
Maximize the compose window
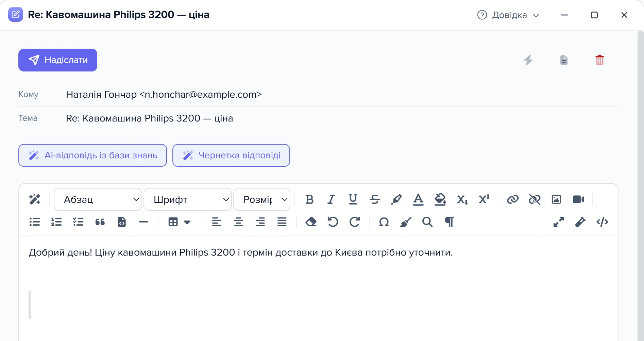pos(594,15)
